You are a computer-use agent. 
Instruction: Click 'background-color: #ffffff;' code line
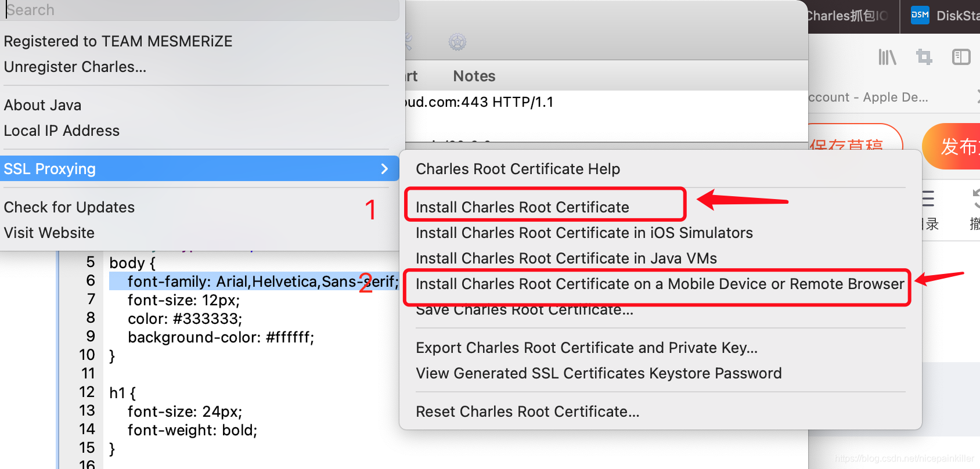coord(221,337)
